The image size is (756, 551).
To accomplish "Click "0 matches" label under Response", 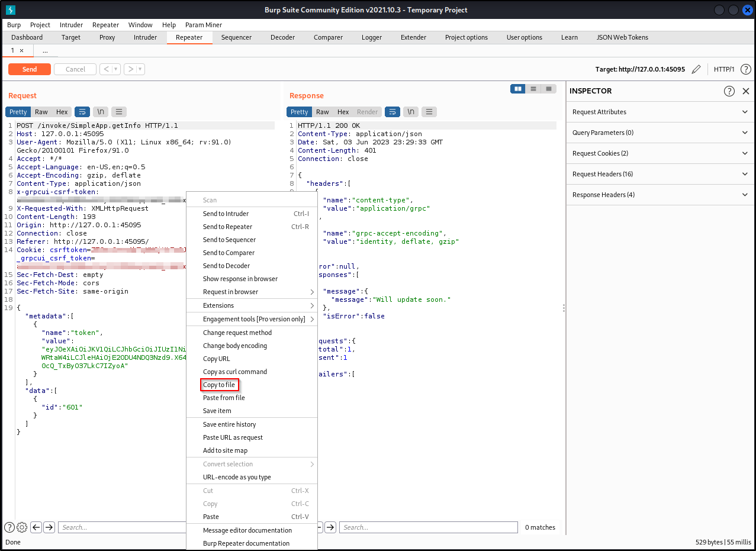I will coord(540,527).
